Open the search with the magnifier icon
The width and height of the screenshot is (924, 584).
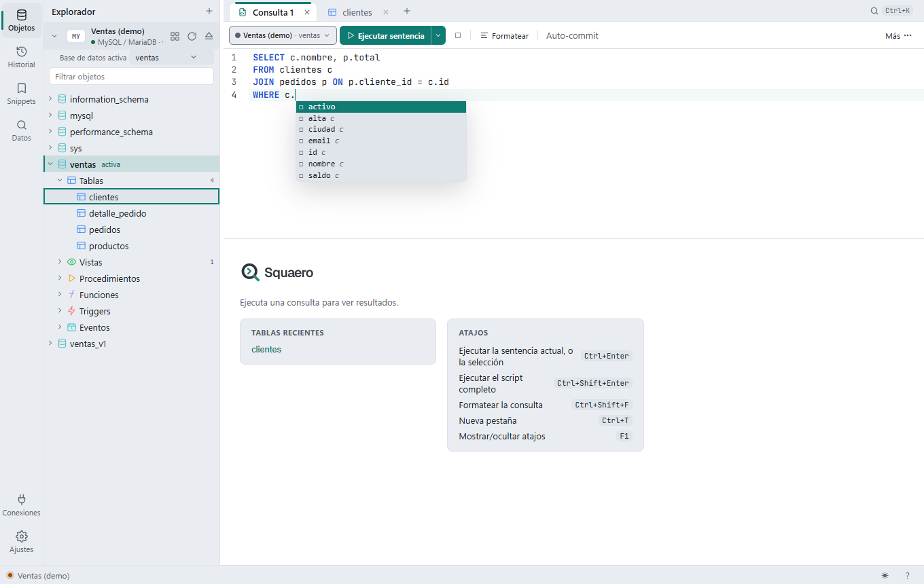tap(874, 11)
